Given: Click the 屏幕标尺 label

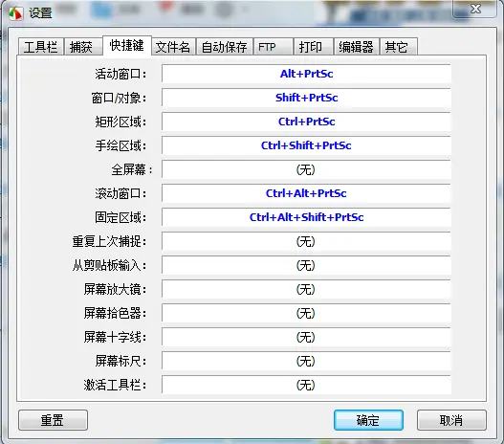Looking at the screenshot, I should point(121,362).
